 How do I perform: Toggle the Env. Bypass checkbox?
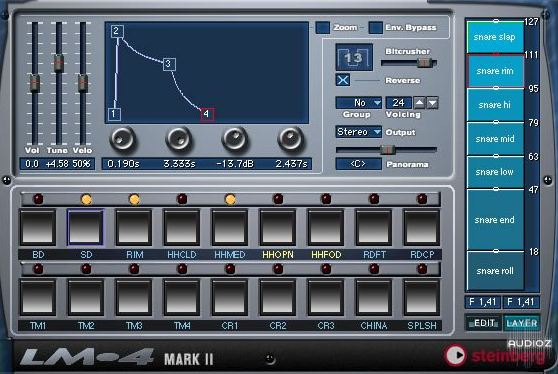(x=376, y=27)
